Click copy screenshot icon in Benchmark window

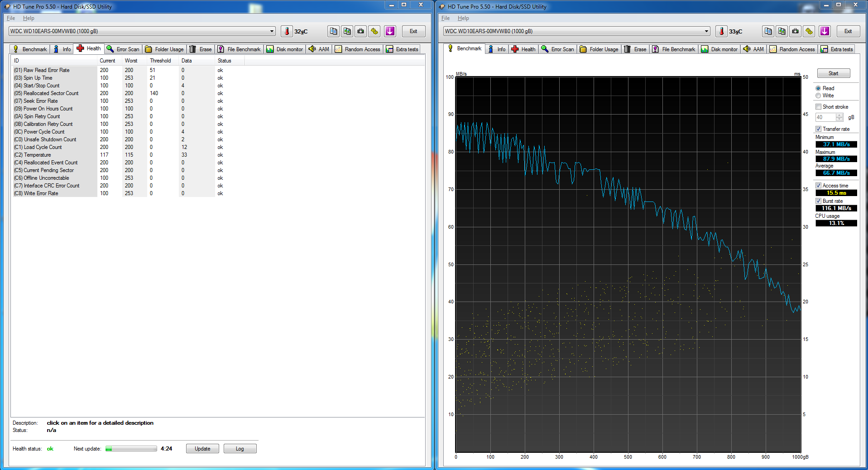click(782, 31)
